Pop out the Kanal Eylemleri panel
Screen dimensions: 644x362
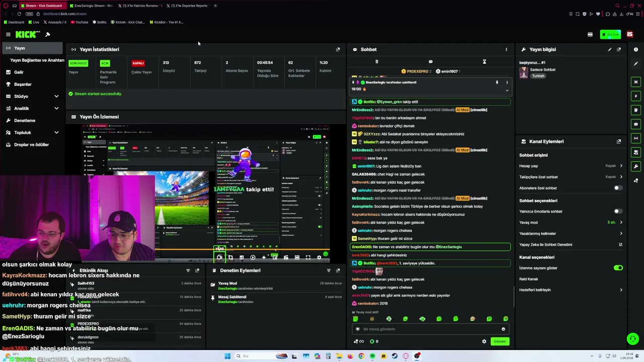(x=619, y=141)
